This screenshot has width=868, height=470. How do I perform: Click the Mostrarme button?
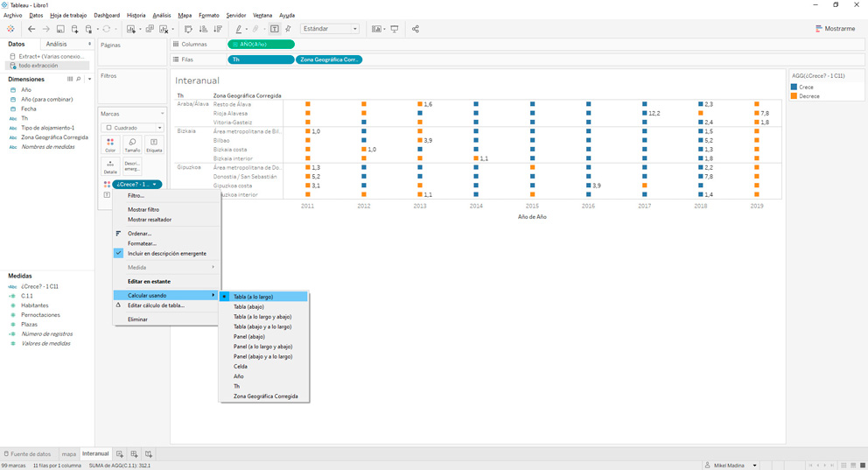click(x=835, y=29)
